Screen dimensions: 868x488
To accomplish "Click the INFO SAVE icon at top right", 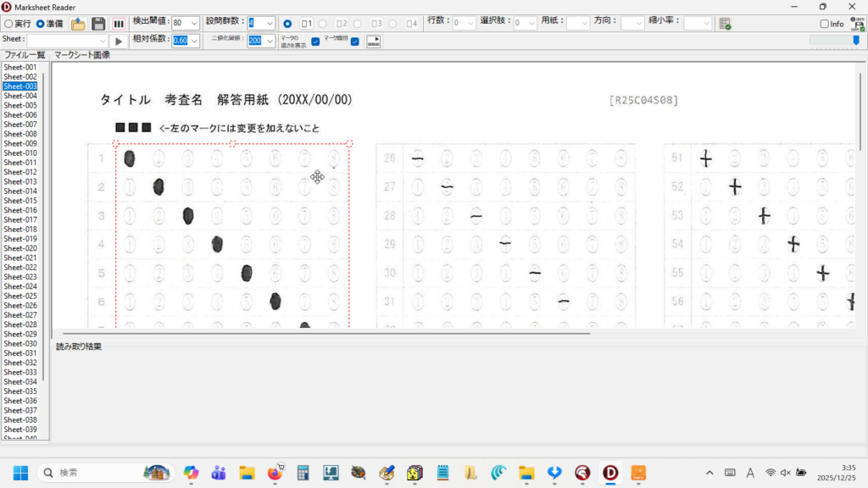I will coord(858,23).
